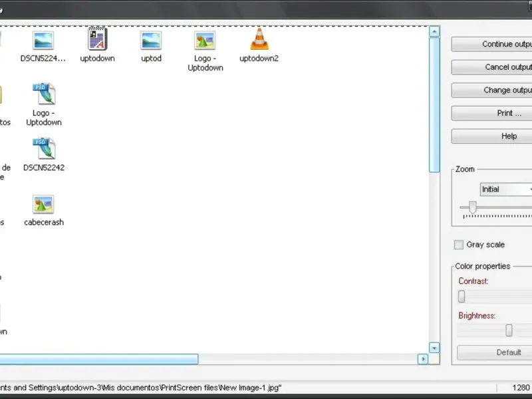
Task: Click the horizontal scrollbar right arrow
Action: pyautogui.click(x=423, y=359)
